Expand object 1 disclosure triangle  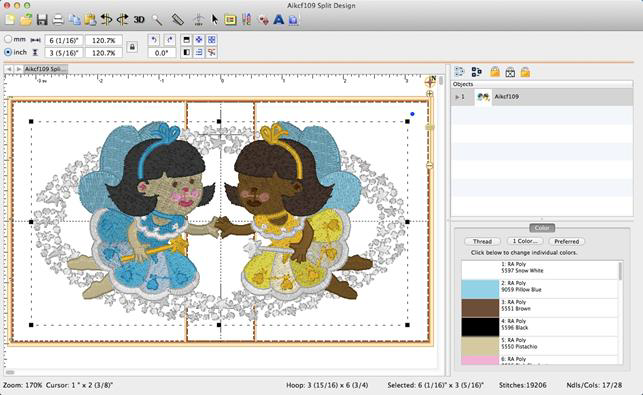tap(457, 97)
